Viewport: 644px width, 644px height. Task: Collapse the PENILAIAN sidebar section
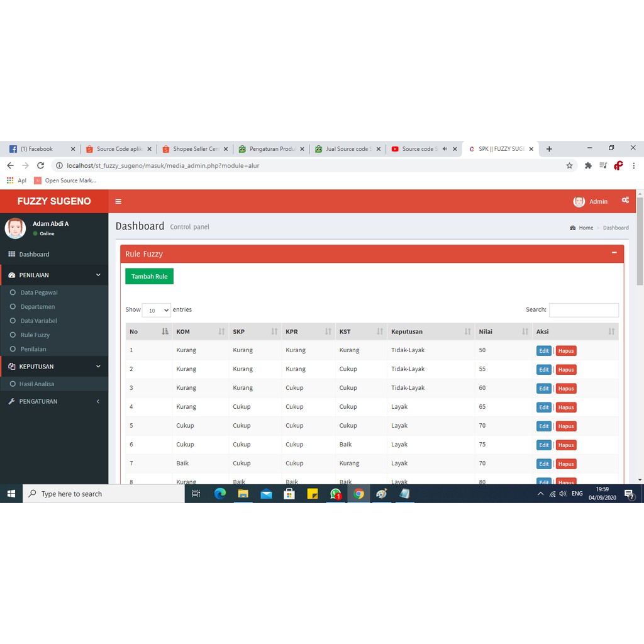pyautogui.click(x=98, y=275)
